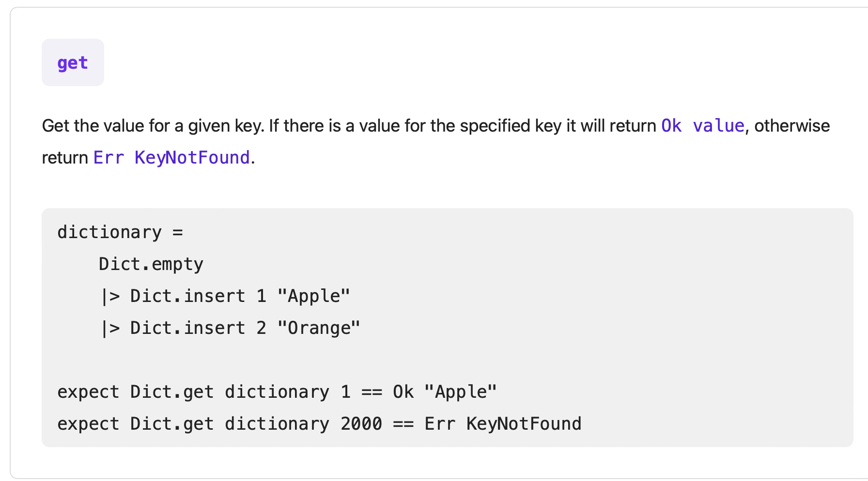Click the description sentence starting "Get the value"
Screen dimensions: 868x481
tap(436, 142)
